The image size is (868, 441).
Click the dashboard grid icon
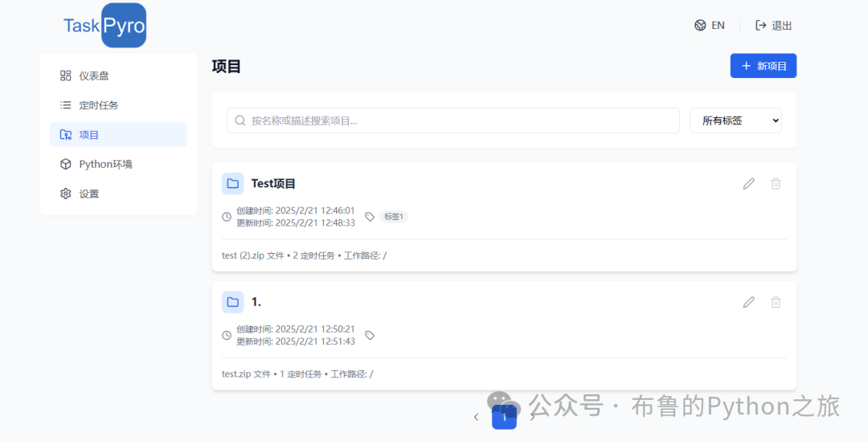pos(66,76)
